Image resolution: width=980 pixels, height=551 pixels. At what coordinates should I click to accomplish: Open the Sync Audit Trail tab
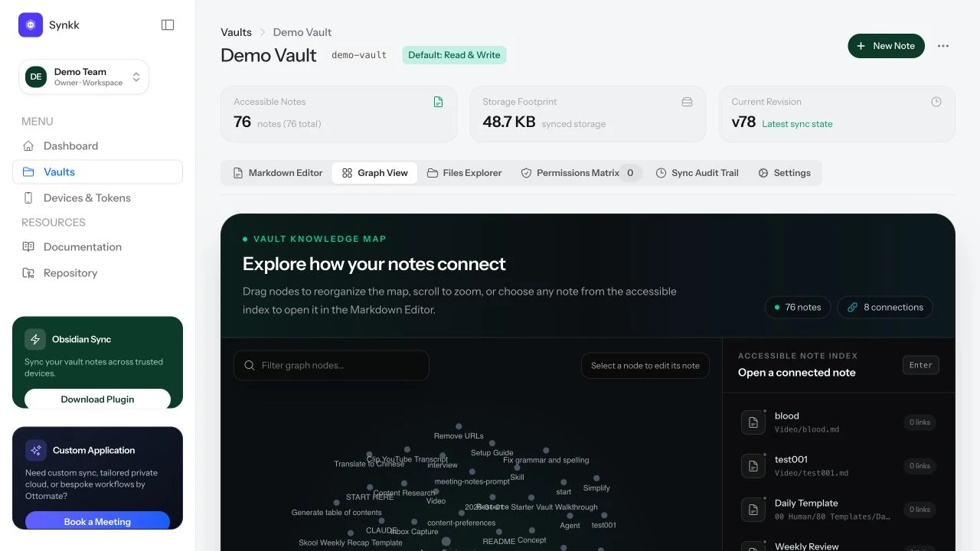point(697,173)
